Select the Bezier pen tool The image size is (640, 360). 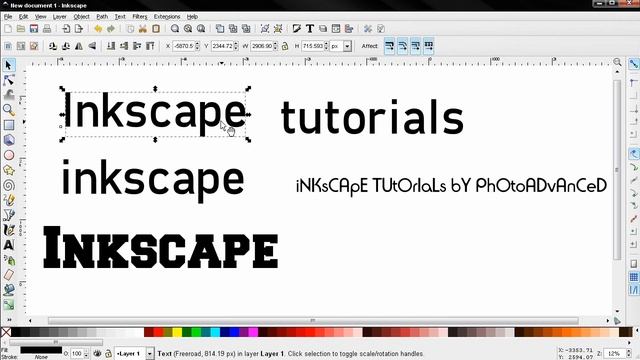pos(9,215)
